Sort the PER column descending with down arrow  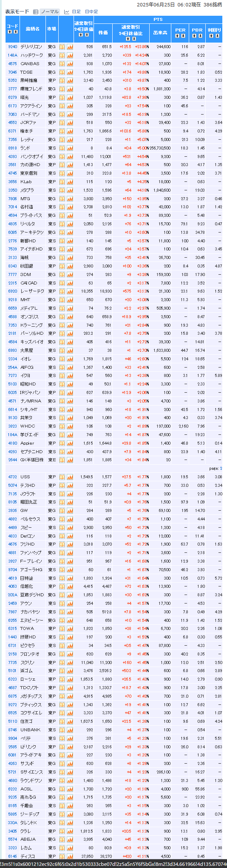183,36
